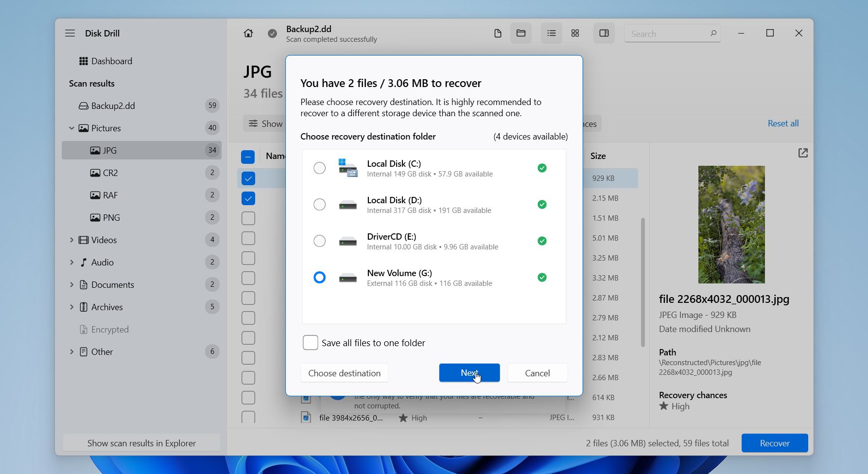The height and width of the screenshot is (474, 868).
Task: Select Local Disk (C:) radio button
Action: 319,168
